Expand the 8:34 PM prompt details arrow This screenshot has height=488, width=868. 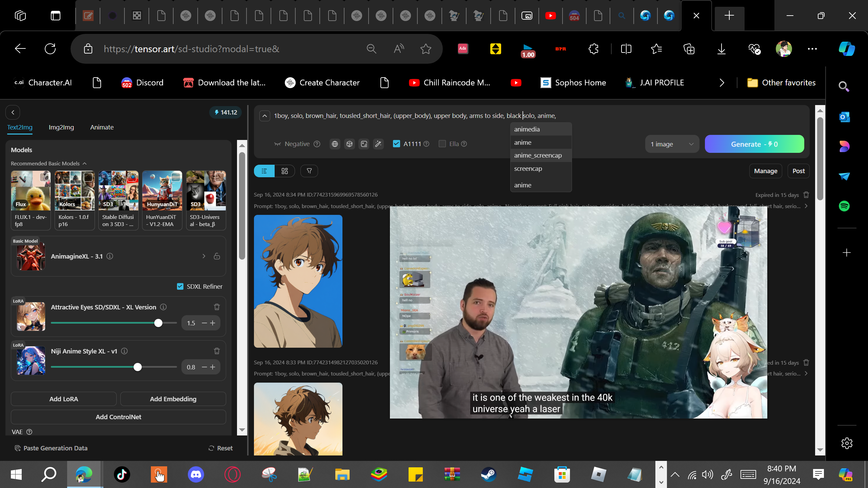806,206
